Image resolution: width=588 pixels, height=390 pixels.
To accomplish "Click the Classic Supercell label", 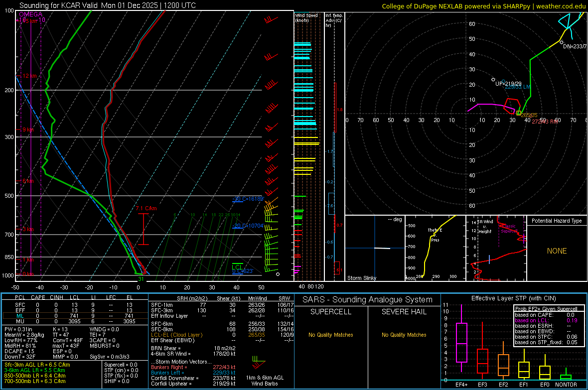I will click(509, 229).
